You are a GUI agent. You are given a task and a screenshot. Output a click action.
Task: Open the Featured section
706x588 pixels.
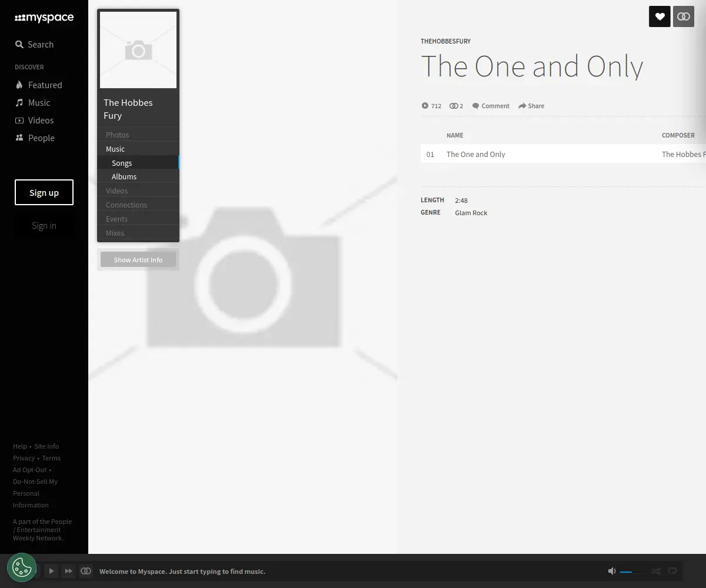(38, 85)
